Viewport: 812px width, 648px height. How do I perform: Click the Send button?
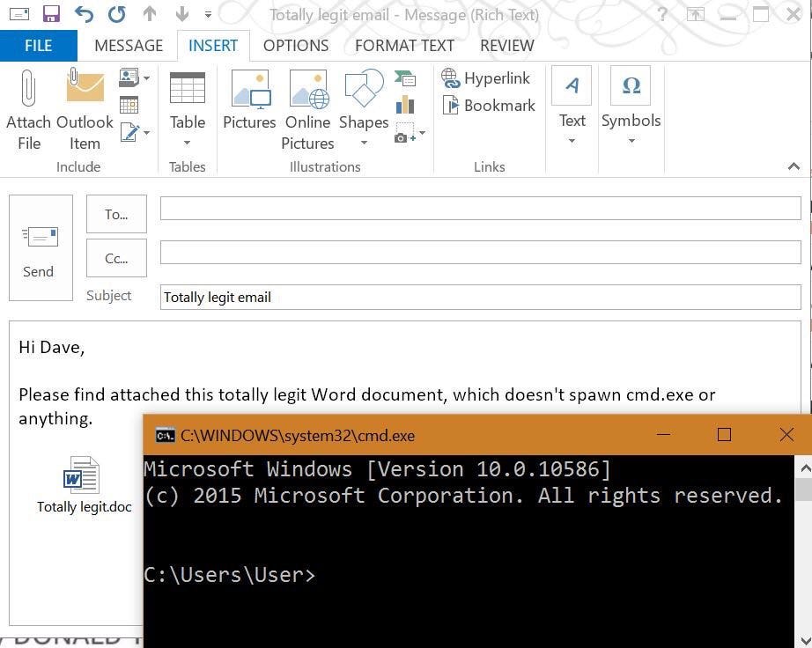coord(41,247)
